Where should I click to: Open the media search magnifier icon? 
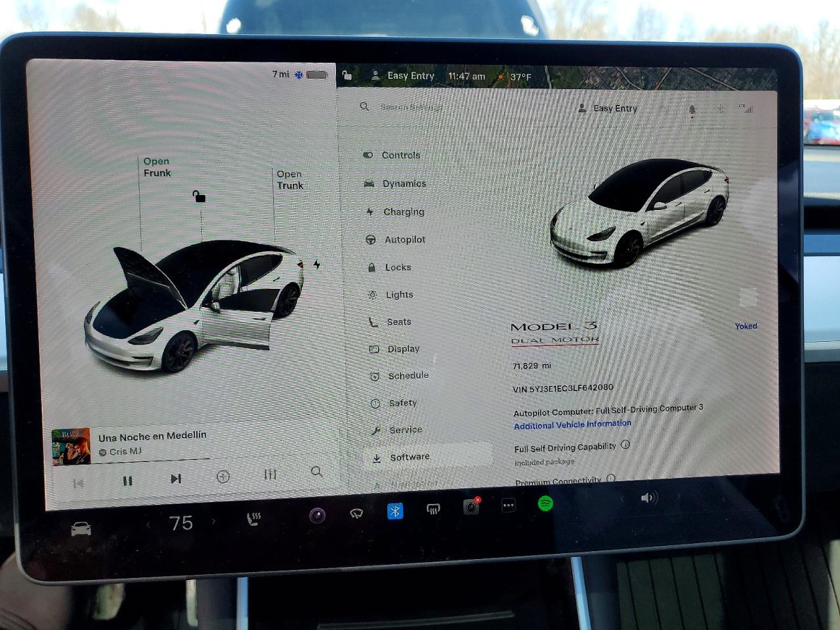316,472
